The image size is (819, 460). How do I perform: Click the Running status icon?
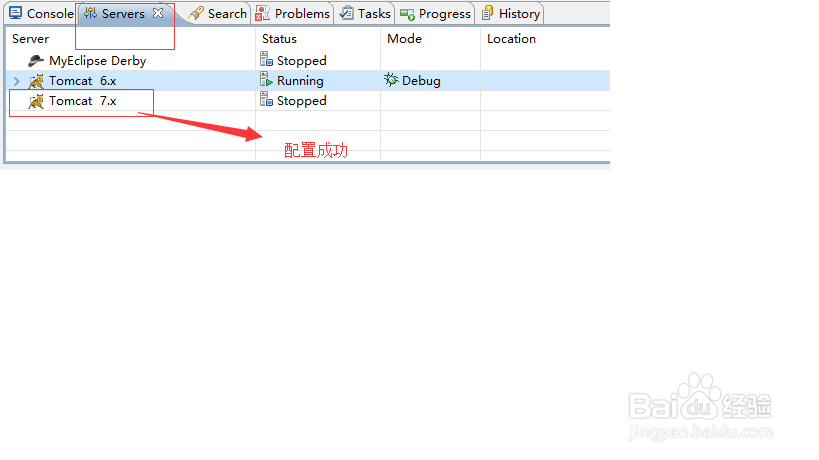(x=266, y=79)
